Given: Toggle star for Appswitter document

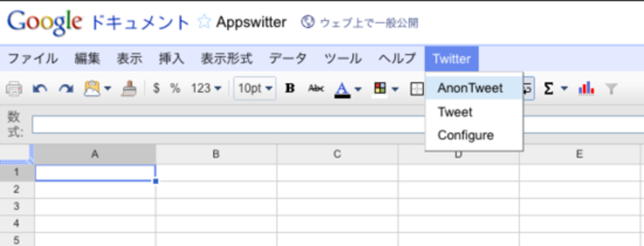Looking at the screenshot, I should (x=204, y=22).
